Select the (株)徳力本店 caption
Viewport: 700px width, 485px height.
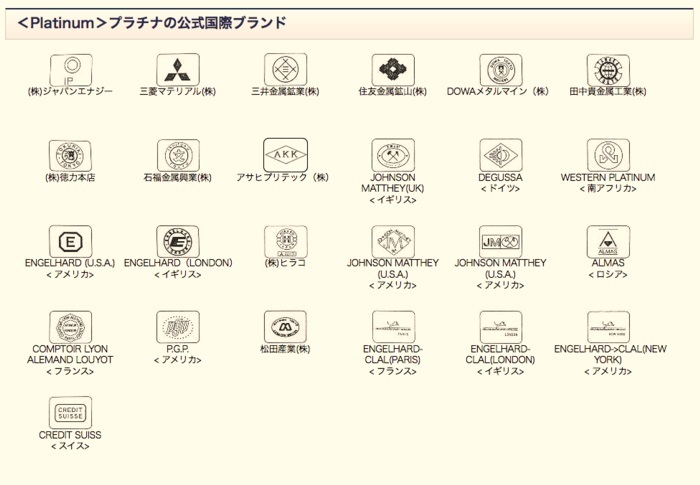70,178
